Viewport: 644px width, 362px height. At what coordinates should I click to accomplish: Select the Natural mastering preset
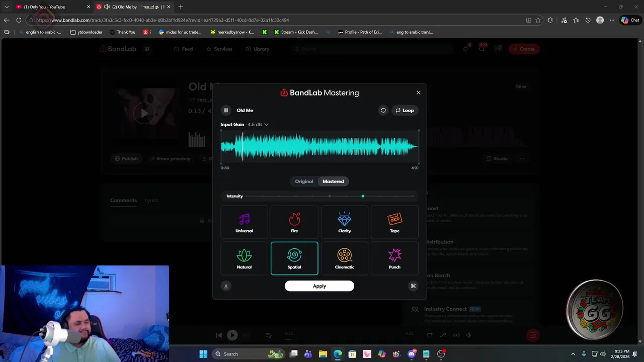coord(244,258)
